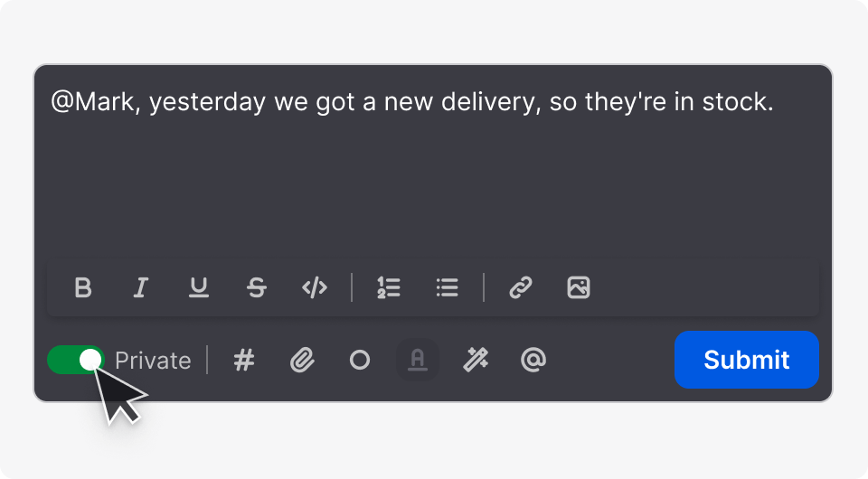Turn off the Private switch
The image size is (868, 479).
point(76,360)
